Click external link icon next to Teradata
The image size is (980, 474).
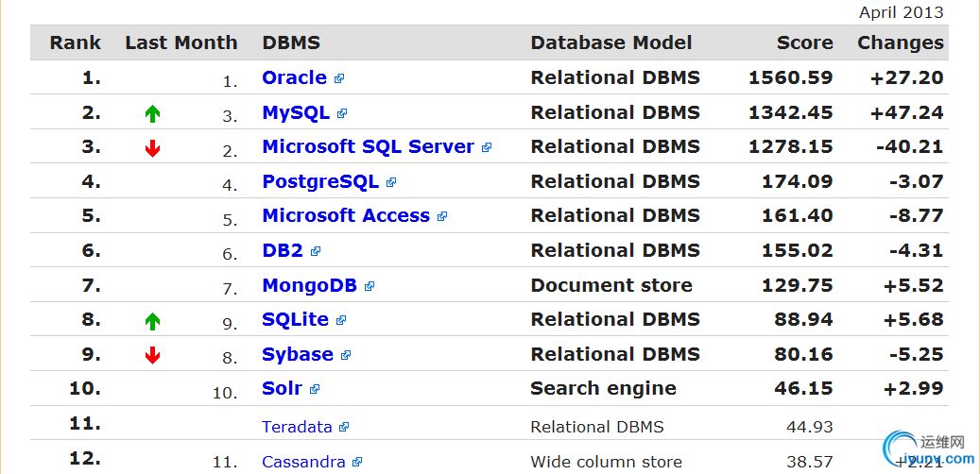click(344, 427)
